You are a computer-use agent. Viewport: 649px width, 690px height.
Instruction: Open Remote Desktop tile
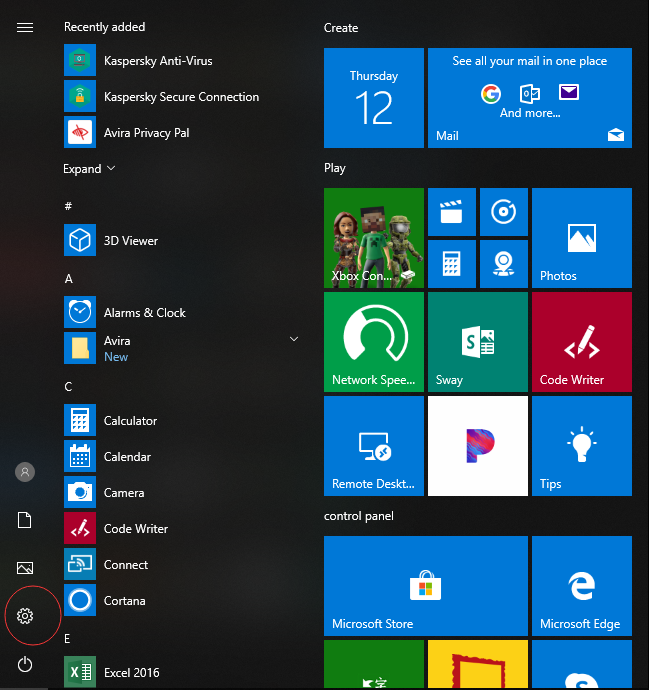374,446
